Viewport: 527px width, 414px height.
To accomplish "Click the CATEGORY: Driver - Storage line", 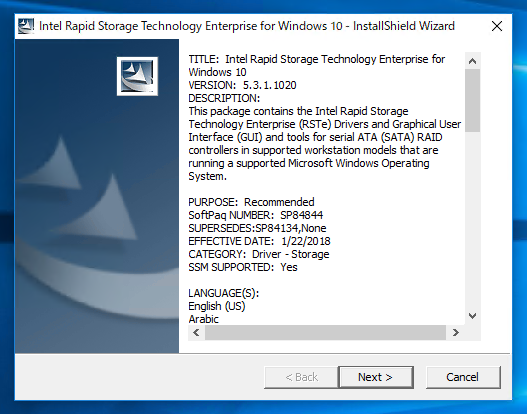I will 258,254.
